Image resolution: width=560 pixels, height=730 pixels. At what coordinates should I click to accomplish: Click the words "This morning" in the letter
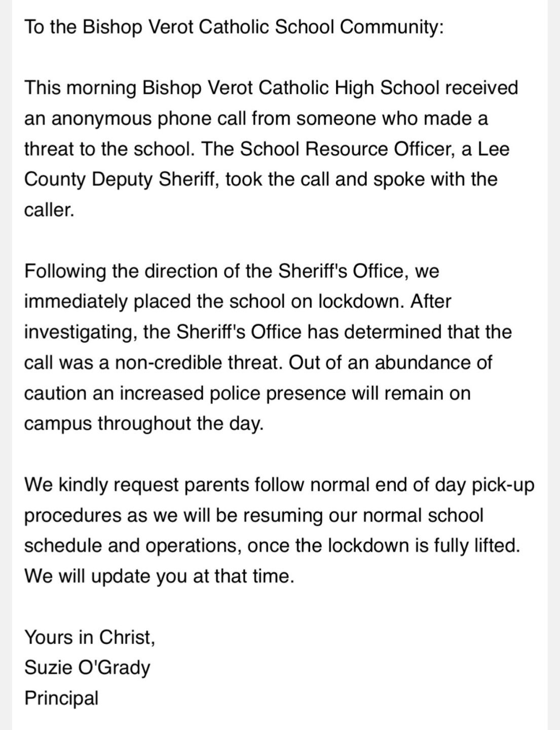pyautogui.click(x=80, y=88)
